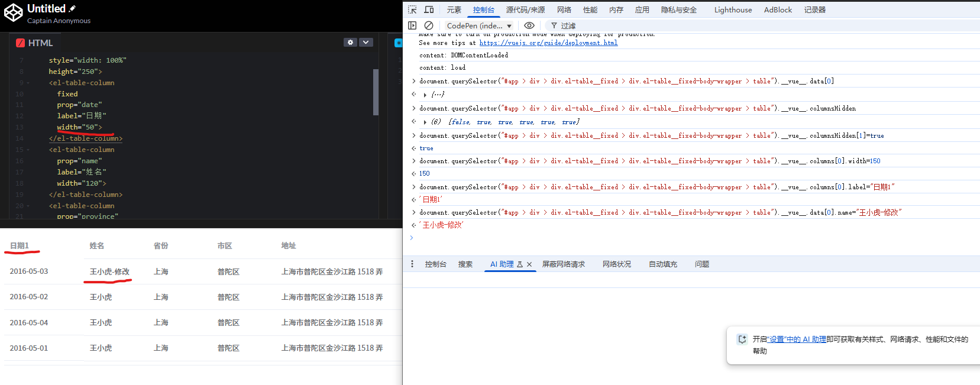This screenshot has height=385, width=980.
Task: Open 网络状况 drawer tab
Action: coord(617,264)
